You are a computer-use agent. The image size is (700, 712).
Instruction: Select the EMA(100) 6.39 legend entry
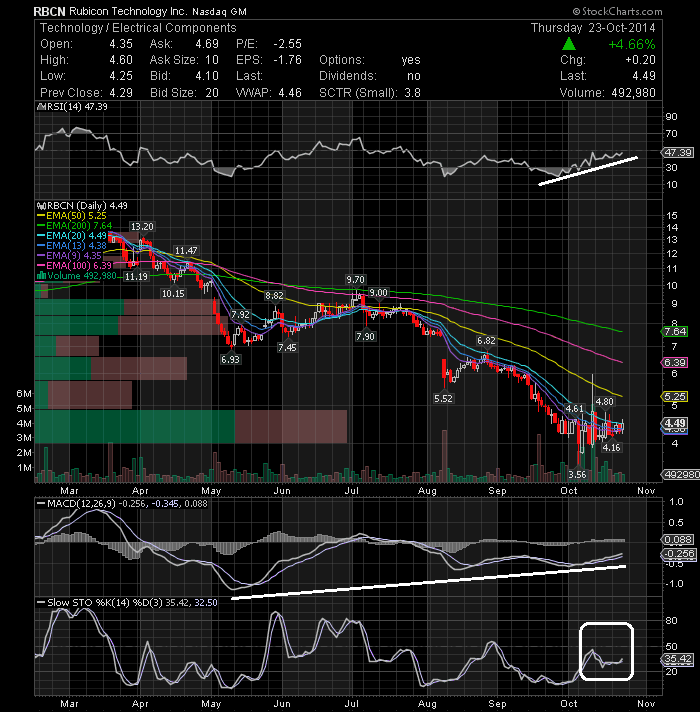pyautogui.click(x=74, y=266)
